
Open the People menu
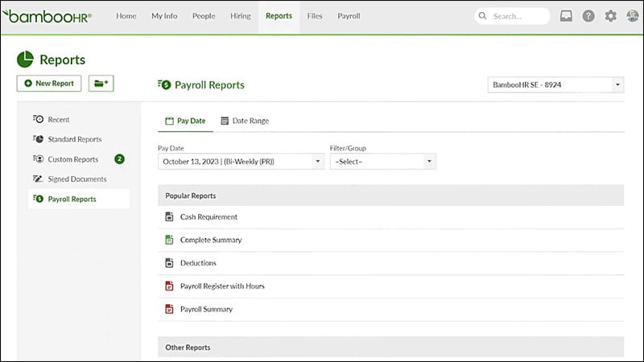click(x=204, y=16)
